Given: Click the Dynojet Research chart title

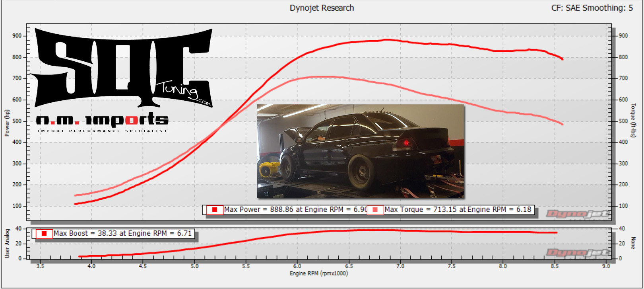Looking at the screenshot, I should (x=322, y=8).
